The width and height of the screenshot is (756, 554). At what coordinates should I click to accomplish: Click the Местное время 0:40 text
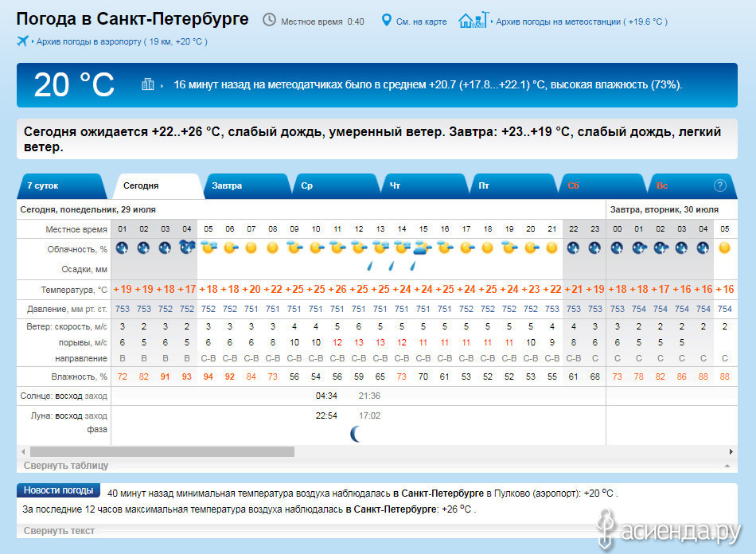coord(322,21)
